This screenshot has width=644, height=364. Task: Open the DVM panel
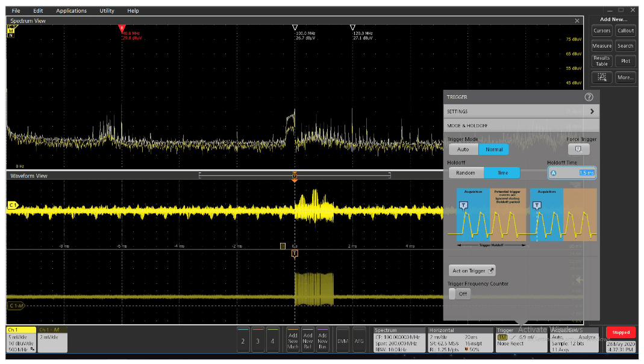tap(342, 340)
